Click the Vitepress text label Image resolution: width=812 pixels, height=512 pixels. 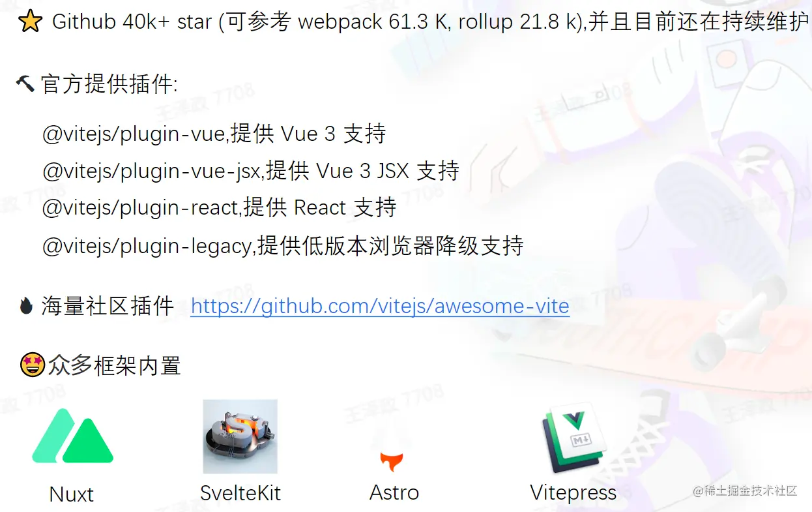pyautogui.click(x=573, y=492)
